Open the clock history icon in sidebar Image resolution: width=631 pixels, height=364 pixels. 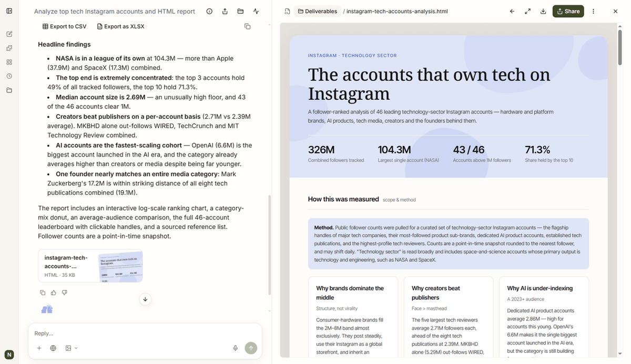coord(9,76)
